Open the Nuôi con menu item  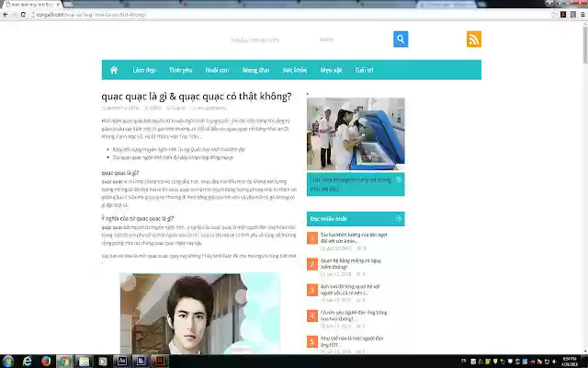(x=217, y=70)
